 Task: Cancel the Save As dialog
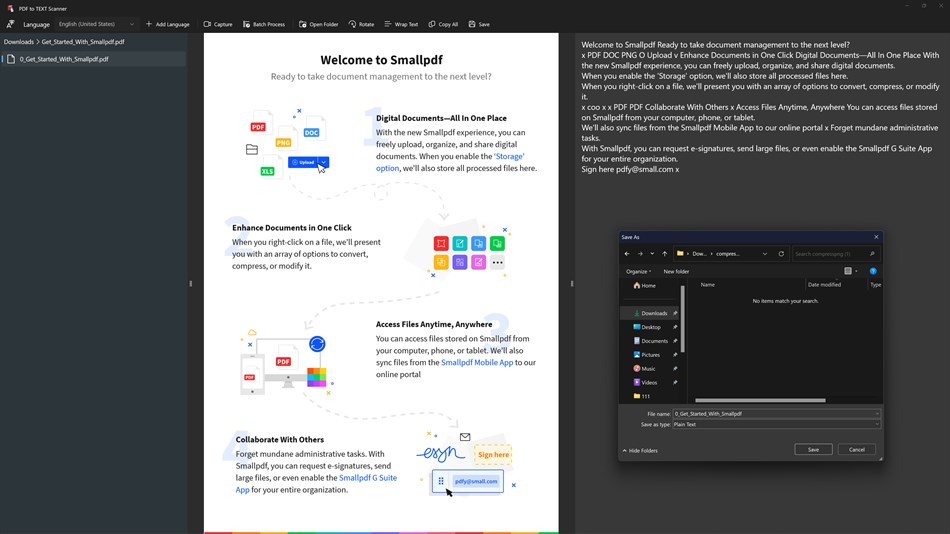pyautogui.click(x=857, y=450)
